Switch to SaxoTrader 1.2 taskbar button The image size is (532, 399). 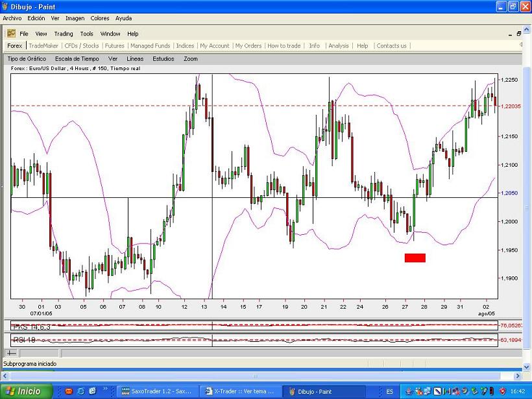[156, 392]
